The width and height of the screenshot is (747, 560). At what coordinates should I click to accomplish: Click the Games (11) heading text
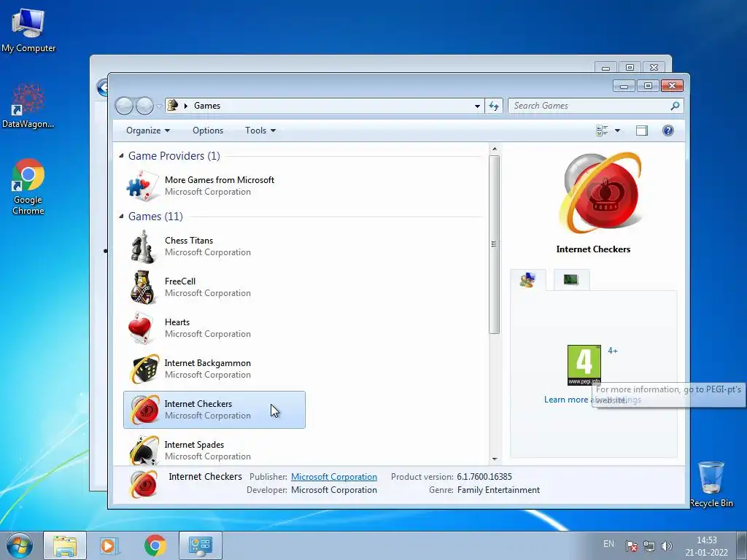click(155, 216)
